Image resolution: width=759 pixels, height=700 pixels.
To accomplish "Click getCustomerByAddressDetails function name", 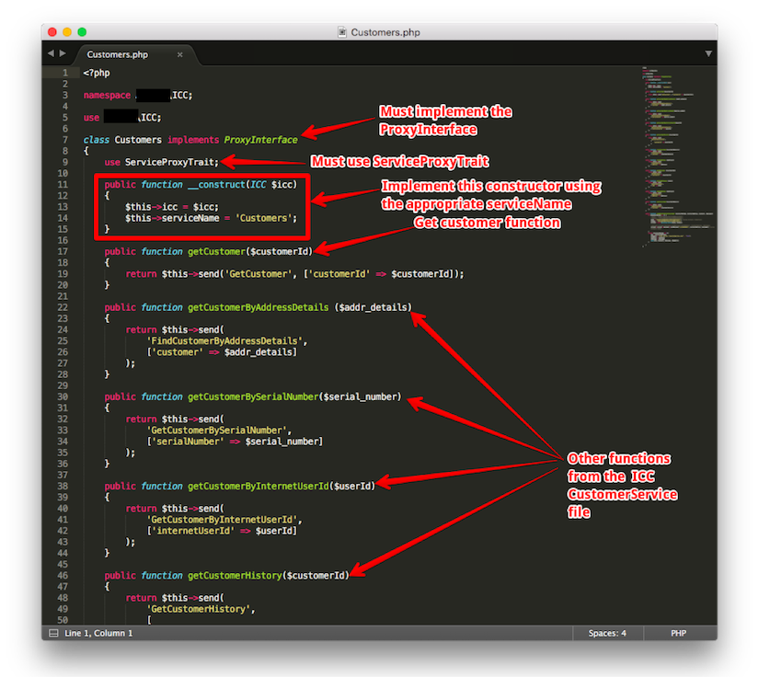I will pos(258,307).
